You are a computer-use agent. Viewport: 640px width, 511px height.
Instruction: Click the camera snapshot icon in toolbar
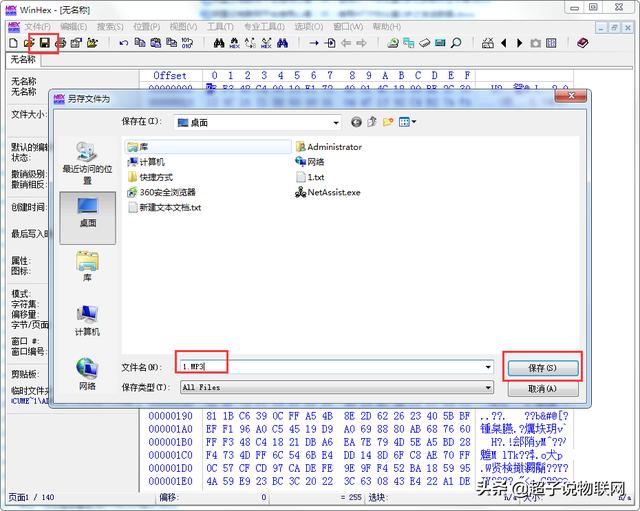tap(535, 43)
